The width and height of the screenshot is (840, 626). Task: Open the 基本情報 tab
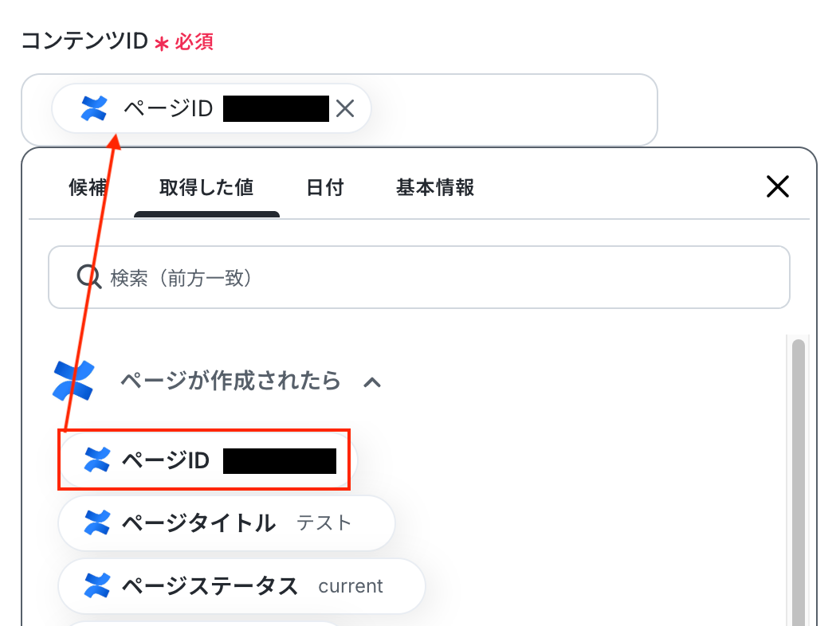tap(435, 188)
